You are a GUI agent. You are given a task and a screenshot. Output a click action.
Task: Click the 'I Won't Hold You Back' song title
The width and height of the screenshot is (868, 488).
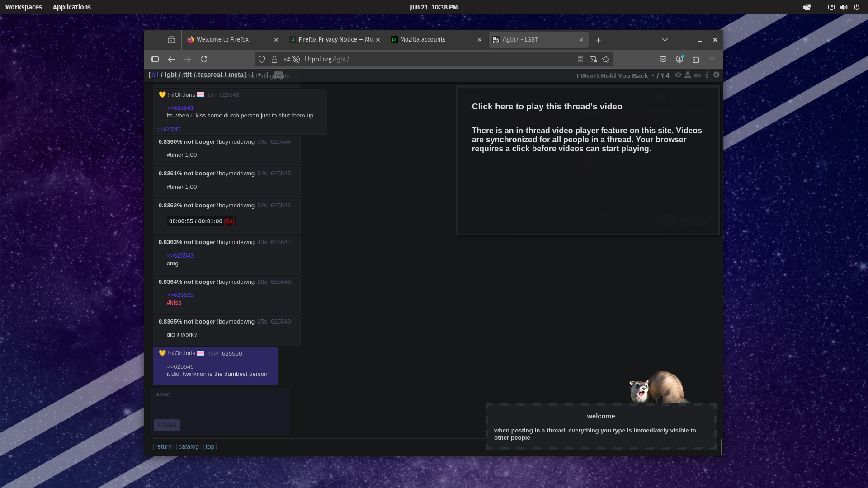[x=612, y=76]
